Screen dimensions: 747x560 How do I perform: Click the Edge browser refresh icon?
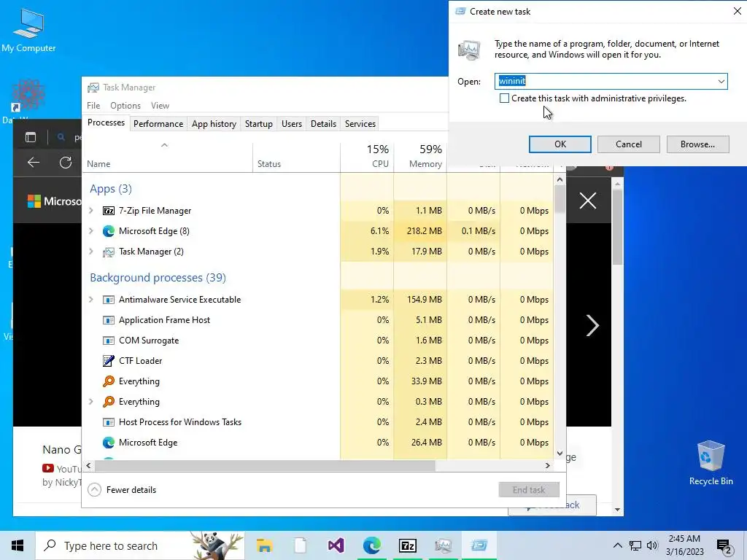[66, 163]
